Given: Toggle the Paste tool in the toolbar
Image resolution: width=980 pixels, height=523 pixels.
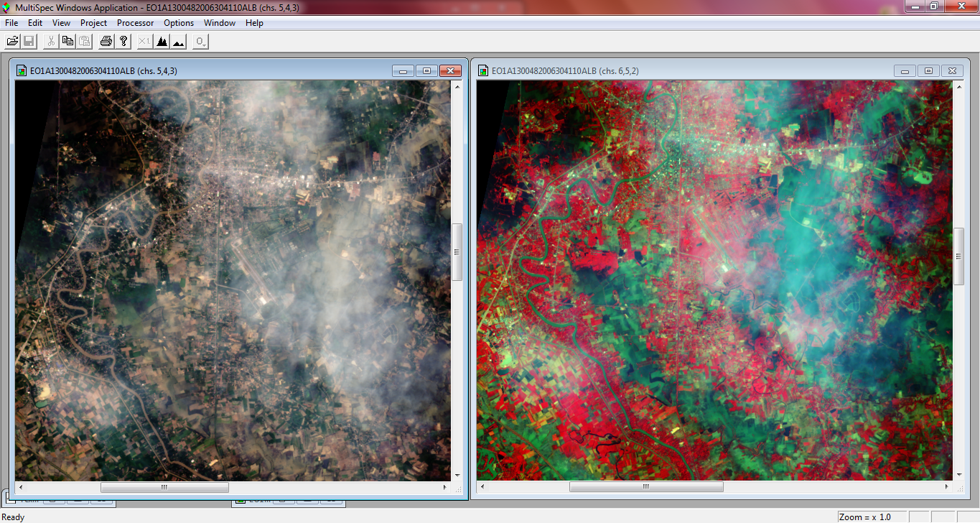Looking at the screenshot, I should (x=83, y=41).
